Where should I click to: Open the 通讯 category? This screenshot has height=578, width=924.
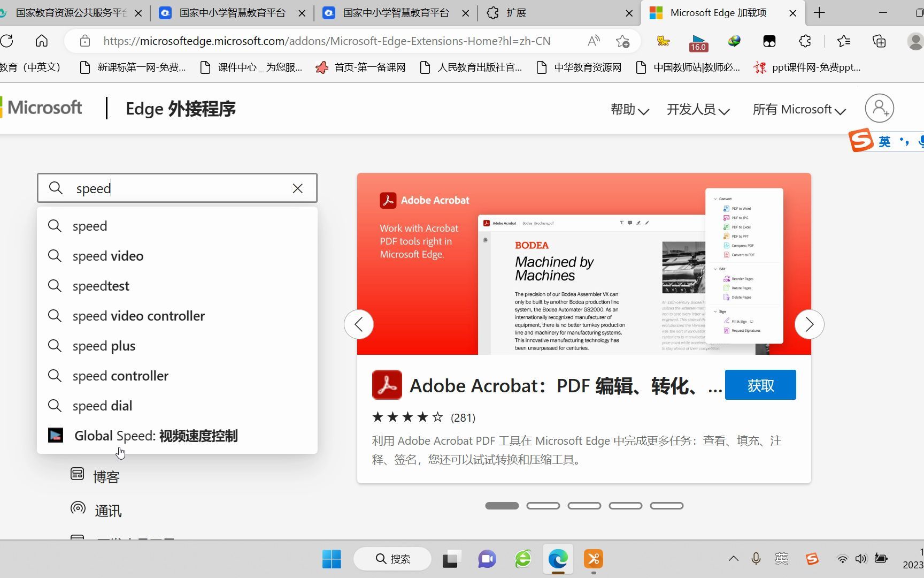96,510
